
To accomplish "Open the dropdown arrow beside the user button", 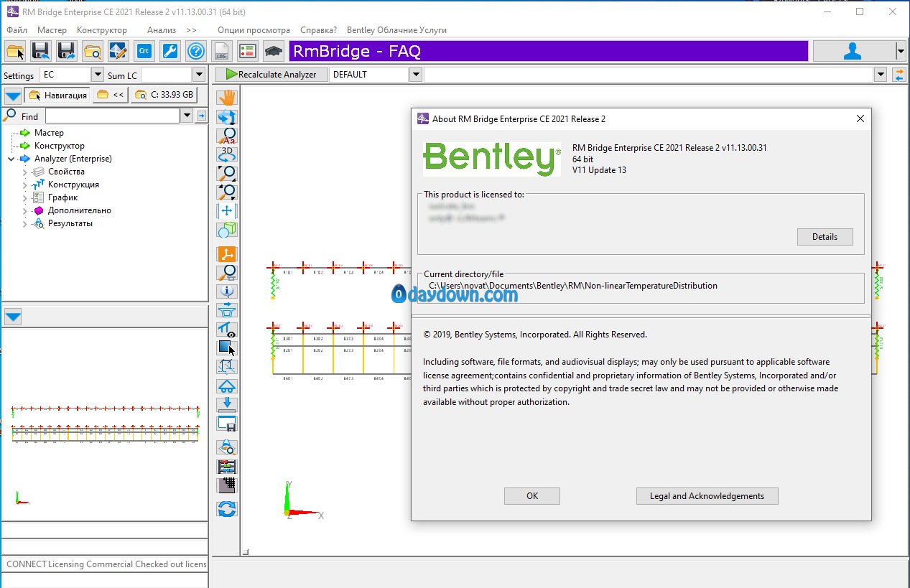I will tap(901, 51).
